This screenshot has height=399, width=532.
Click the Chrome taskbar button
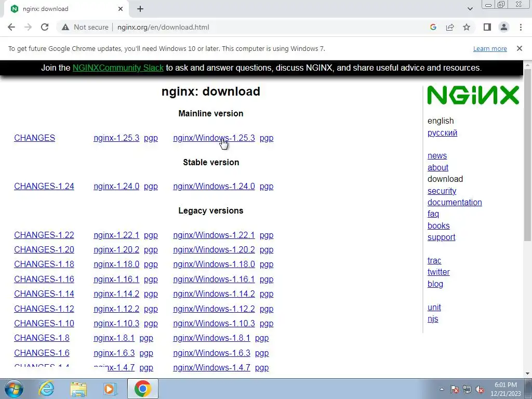coord(142,389)
